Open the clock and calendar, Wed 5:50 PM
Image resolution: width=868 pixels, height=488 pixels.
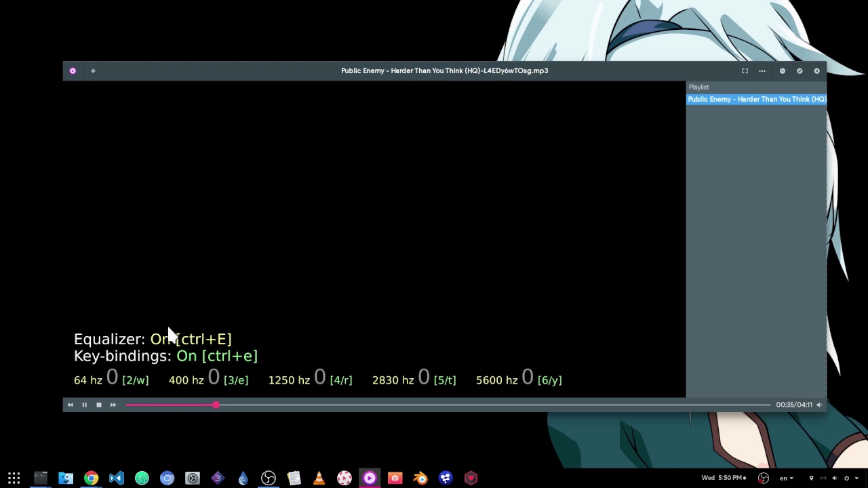(724, 478)
